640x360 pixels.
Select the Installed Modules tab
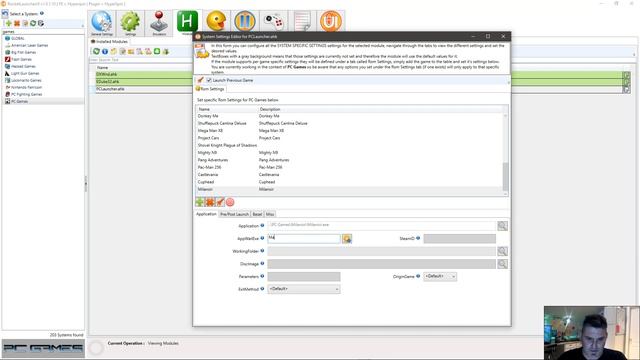(109, 42)
